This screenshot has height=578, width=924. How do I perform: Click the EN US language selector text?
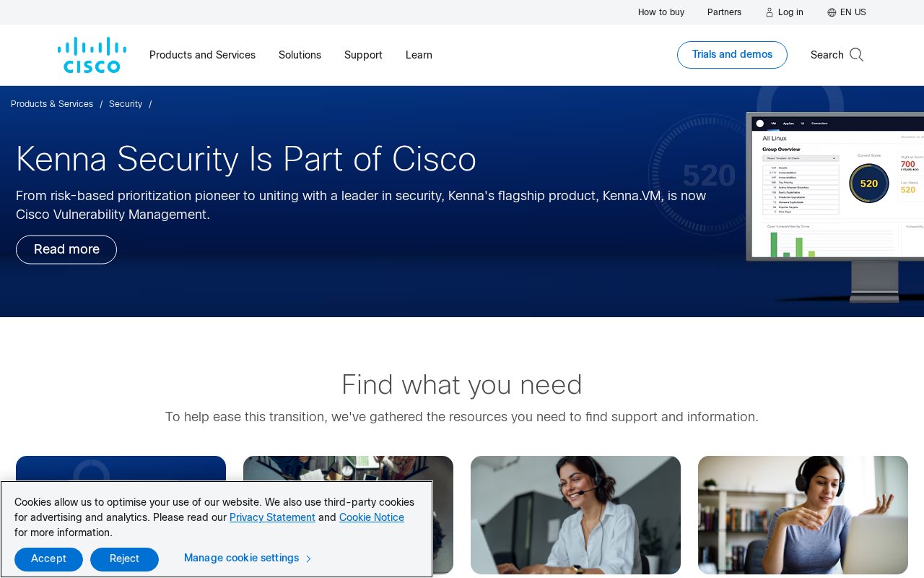point(853,12)
